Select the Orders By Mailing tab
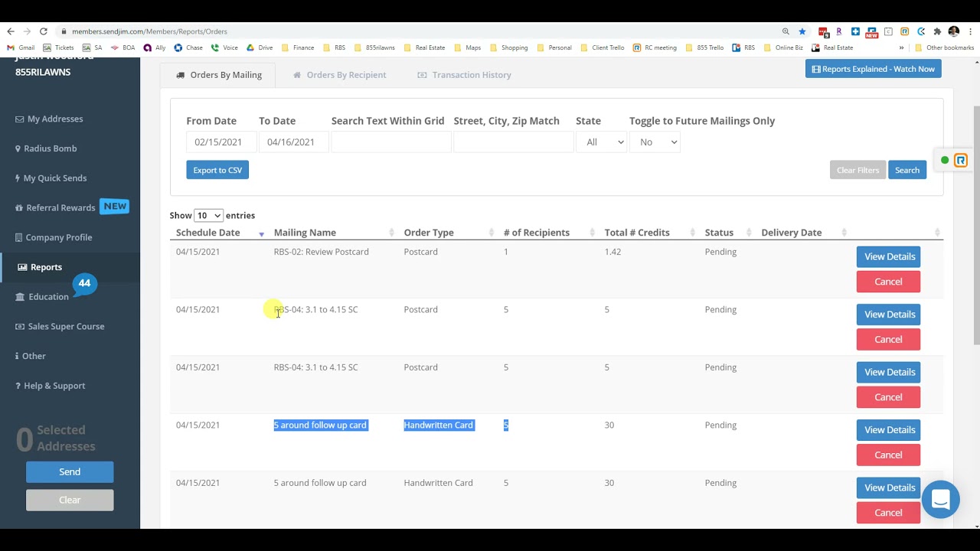This screenshot has width=980, height=551. 219,75
